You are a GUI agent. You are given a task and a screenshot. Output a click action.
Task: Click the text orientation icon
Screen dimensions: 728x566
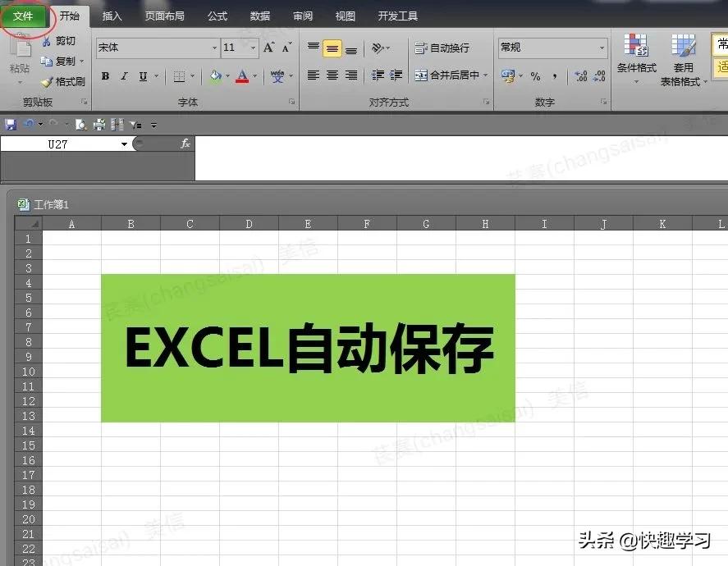[378, 48]
